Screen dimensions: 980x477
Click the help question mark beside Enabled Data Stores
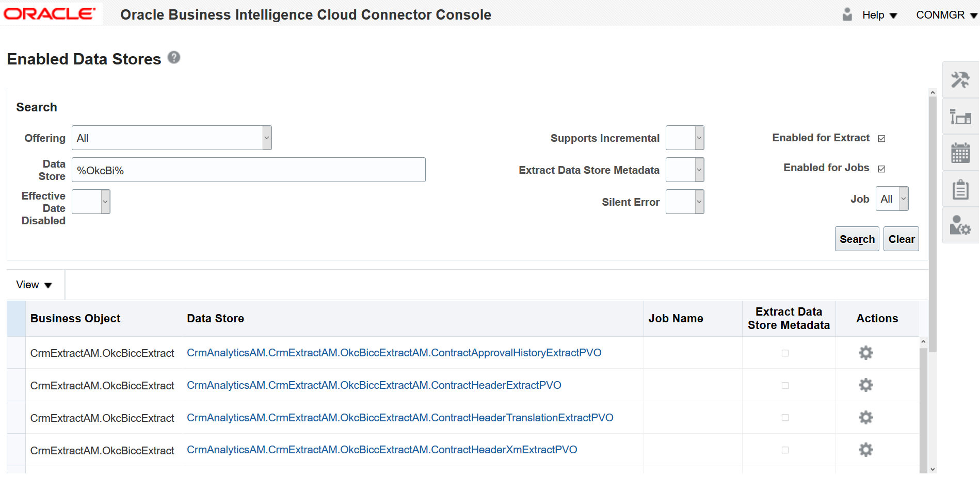click(174, 57)
